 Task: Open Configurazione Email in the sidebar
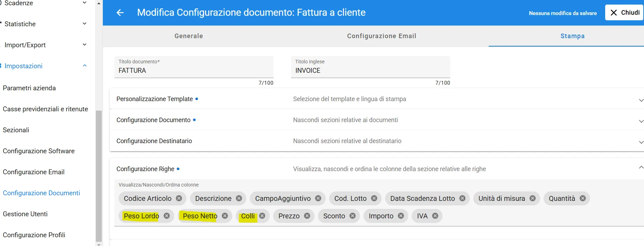(34, 172)
